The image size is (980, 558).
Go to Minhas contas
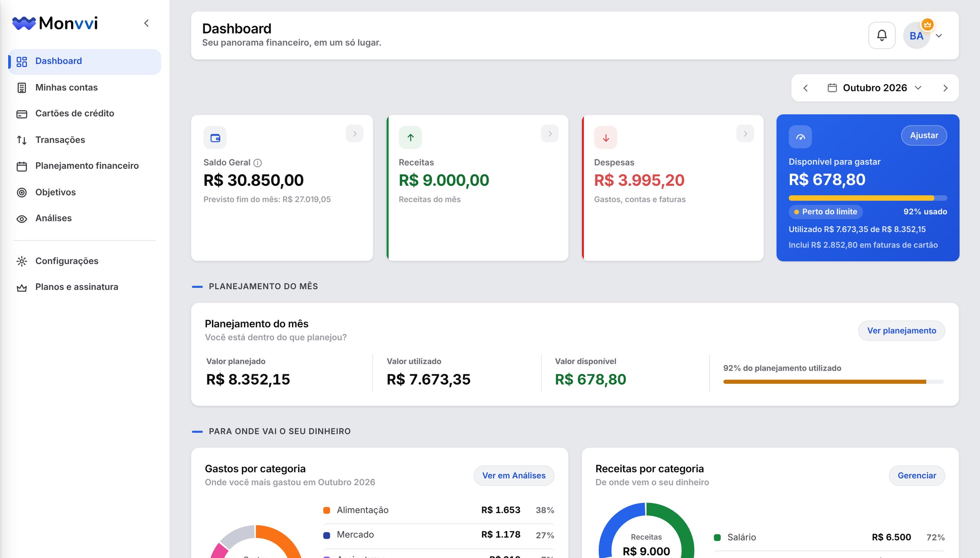pos(85,87)
